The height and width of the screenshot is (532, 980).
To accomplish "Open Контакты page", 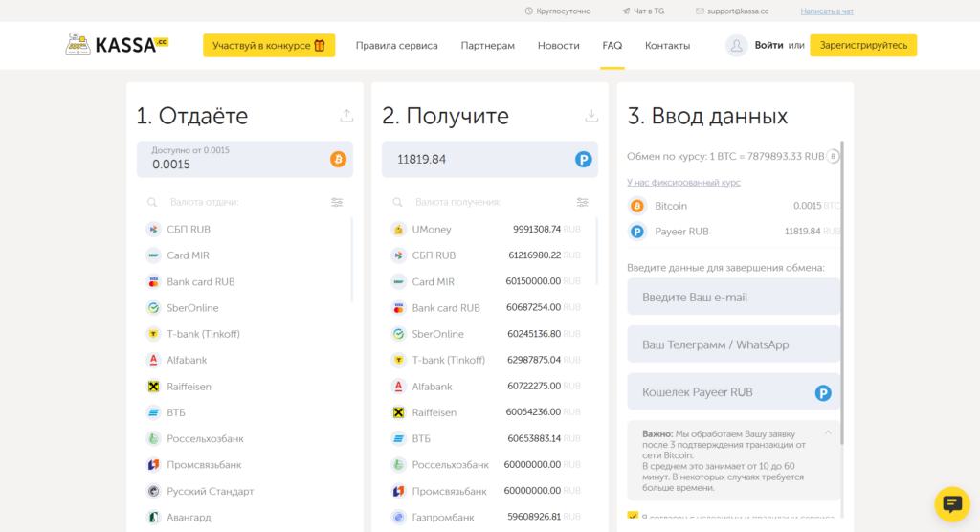I will 667,46.
